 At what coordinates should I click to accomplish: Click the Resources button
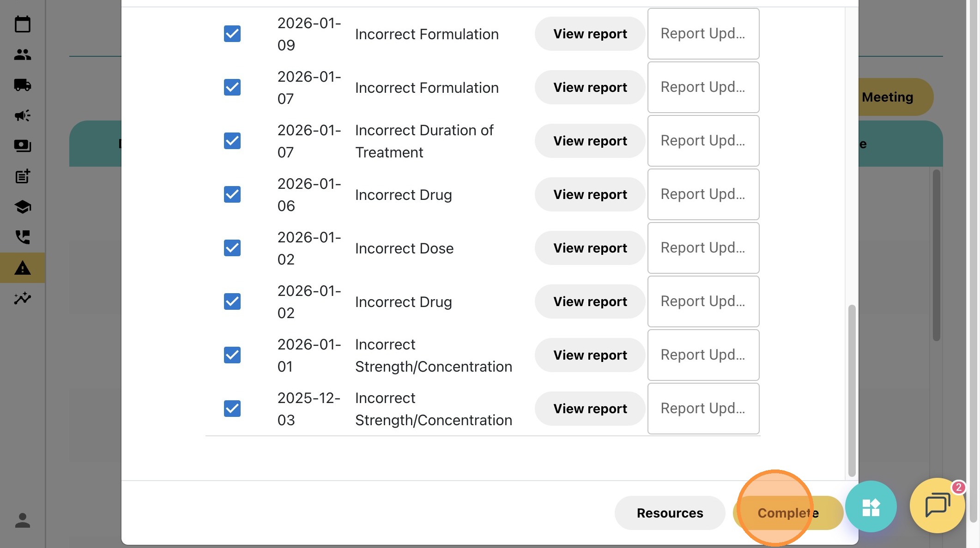(x=670, y=513)
